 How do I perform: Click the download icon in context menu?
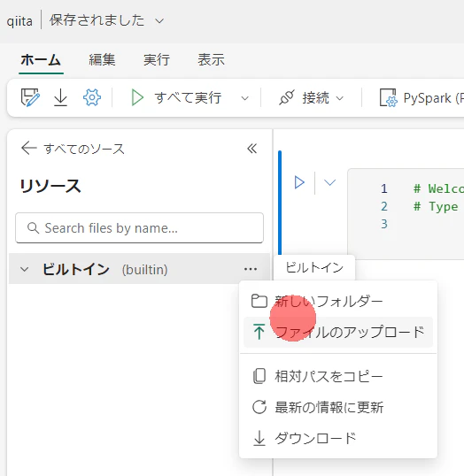pyautogui.click(x=259, y=438)
